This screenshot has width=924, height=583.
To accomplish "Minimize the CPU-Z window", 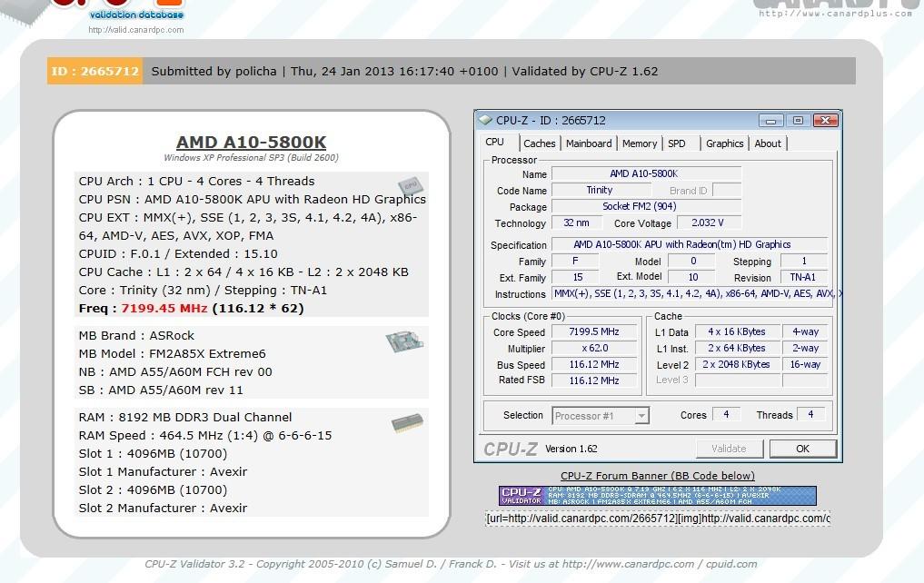I will 770,120.
